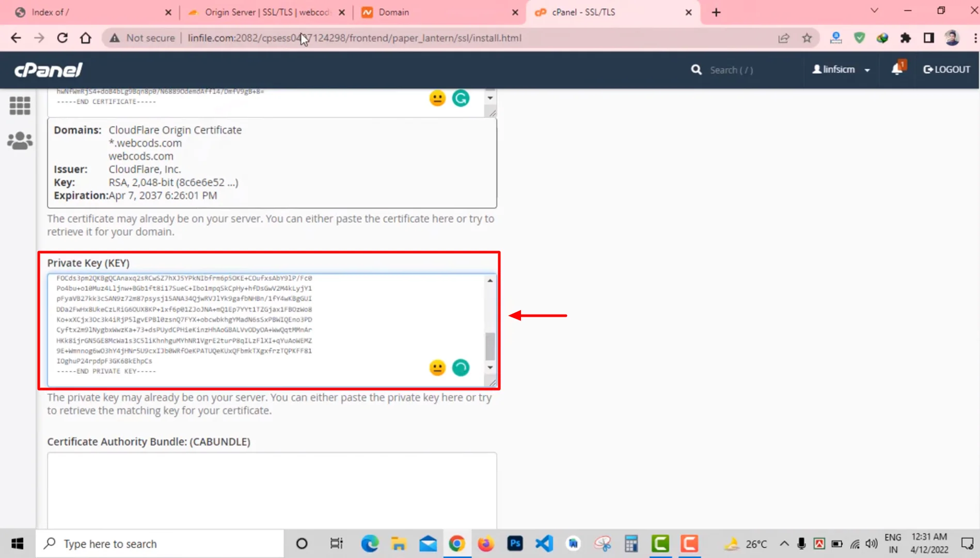Viewport: 980px width, 558px height.
Task: Open the Chrome profile avatar
Action: [952, 38]
